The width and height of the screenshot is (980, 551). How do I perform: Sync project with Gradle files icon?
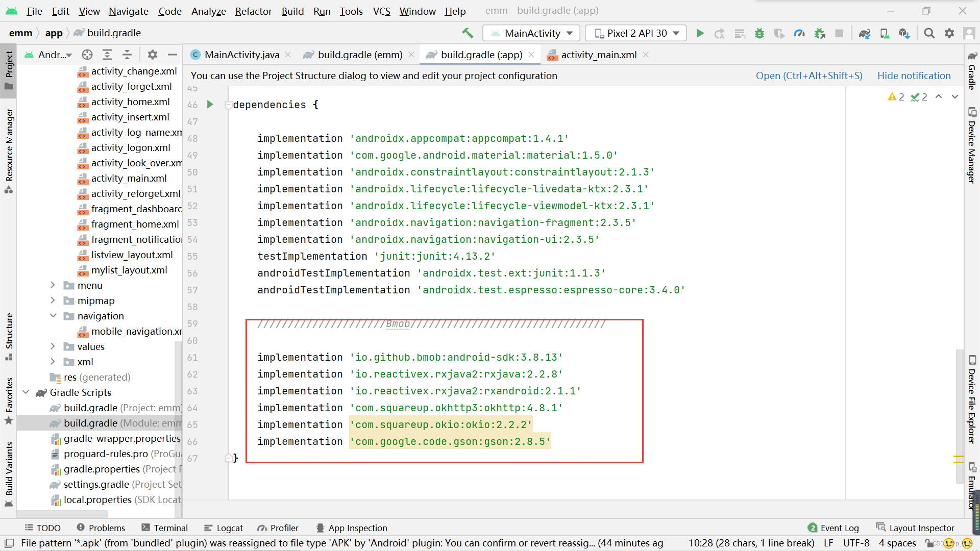point(864,33)
